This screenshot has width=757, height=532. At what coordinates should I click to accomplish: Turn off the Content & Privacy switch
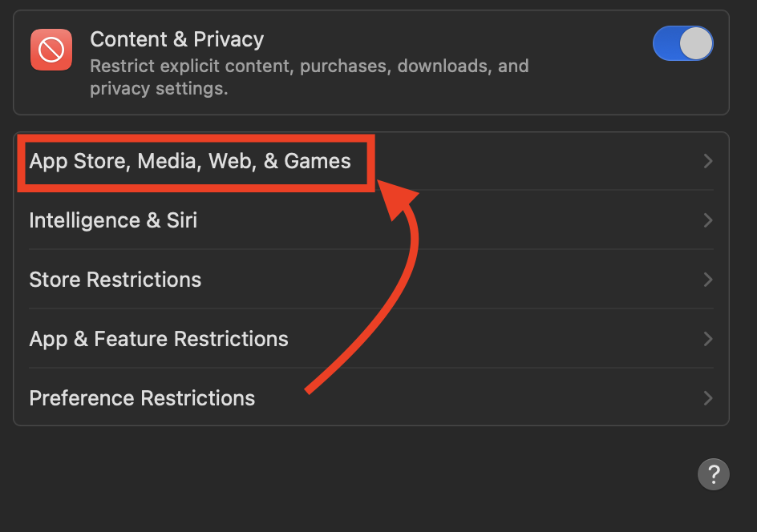point(682,43)
